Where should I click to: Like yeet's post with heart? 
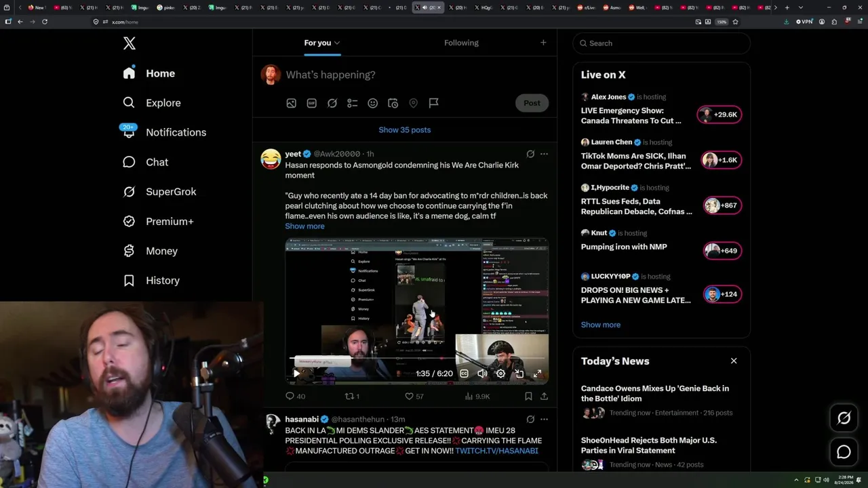[x=414, y=396]
